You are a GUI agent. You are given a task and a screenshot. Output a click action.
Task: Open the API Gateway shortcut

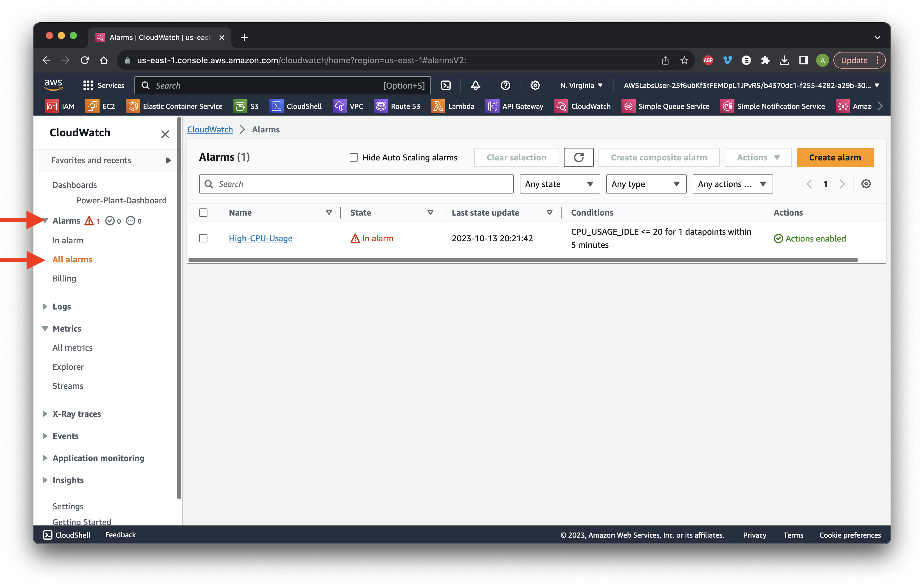[x=514, y=106]
